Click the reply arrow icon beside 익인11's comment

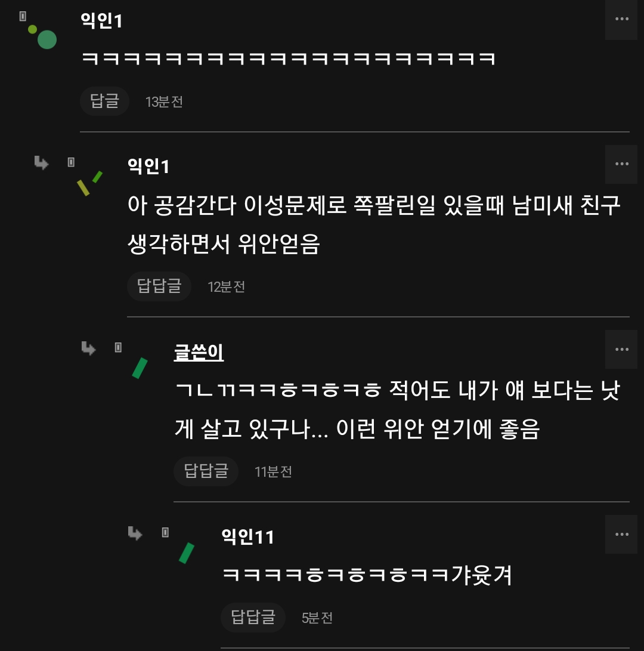(135, 533)
